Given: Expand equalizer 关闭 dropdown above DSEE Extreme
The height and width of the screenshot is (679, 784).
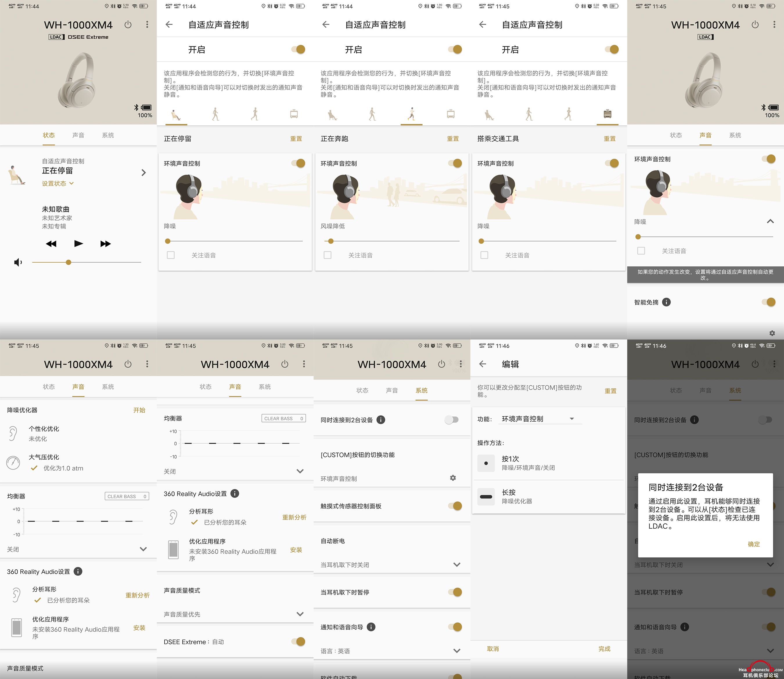Looking at the screenshot, I should (300, 471).
